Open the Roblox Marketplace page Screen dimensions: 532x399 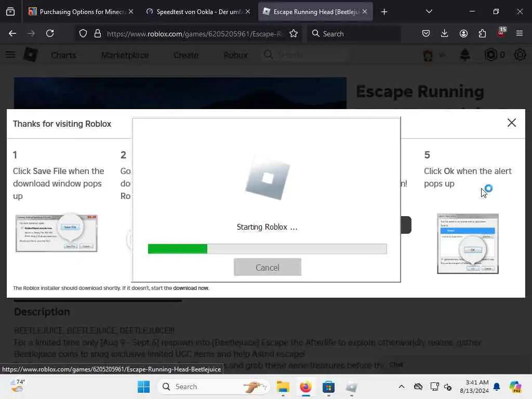(x=125, y=55)
